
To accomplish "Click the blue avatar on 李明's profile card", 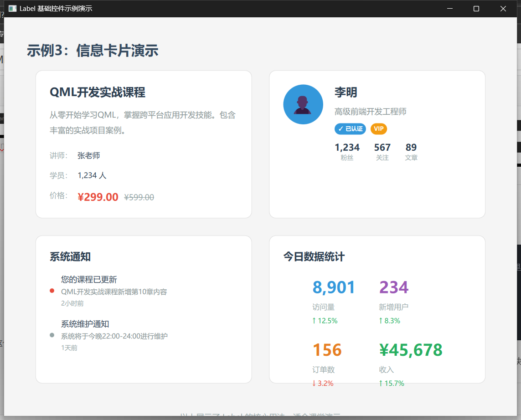I will pyautogui.click(x=303, y=104).
